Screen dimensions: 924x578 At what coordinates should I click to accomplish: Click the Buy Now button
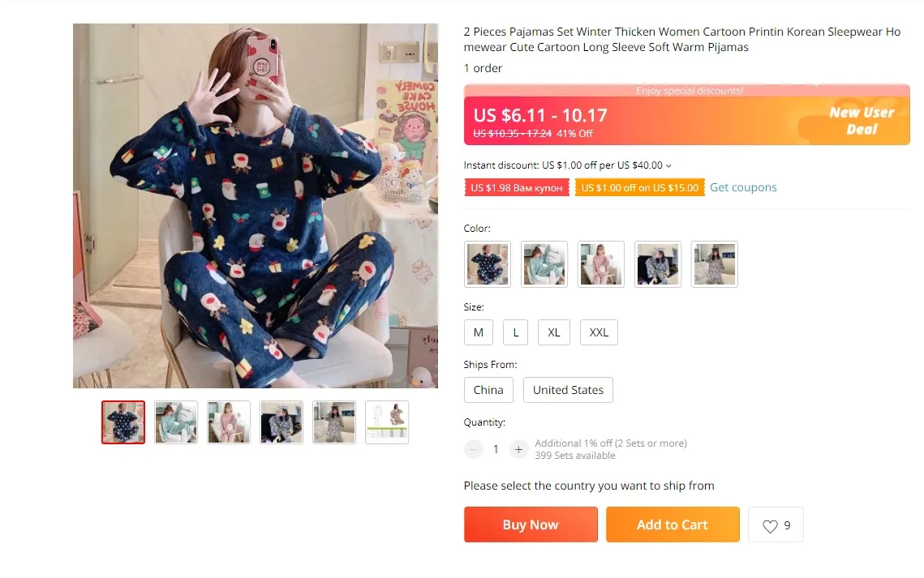point(531,524)
